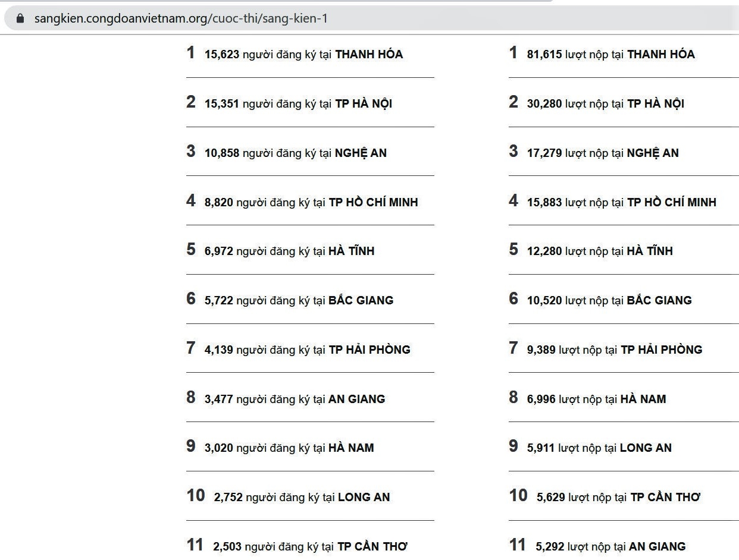Click the 8,820 người đăng ký TP HỒ CHÍ MINH row

[x=311, y=202]
